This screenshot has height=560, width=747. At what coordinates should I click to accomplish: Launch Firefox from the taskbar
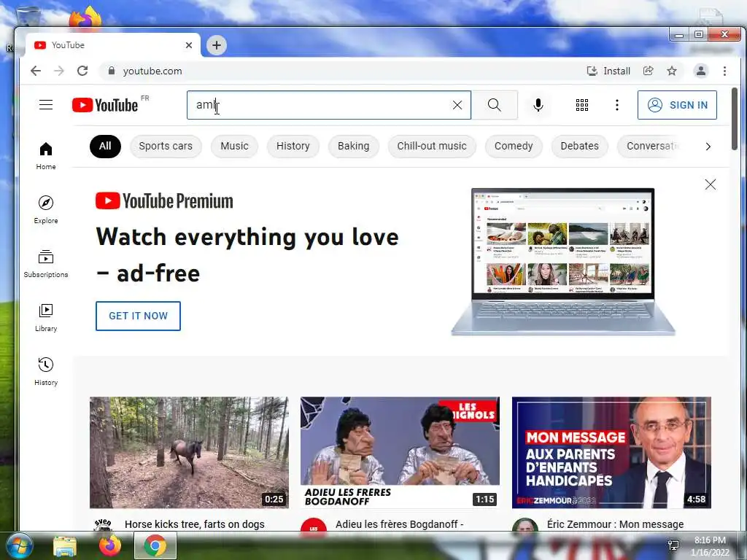109,545
